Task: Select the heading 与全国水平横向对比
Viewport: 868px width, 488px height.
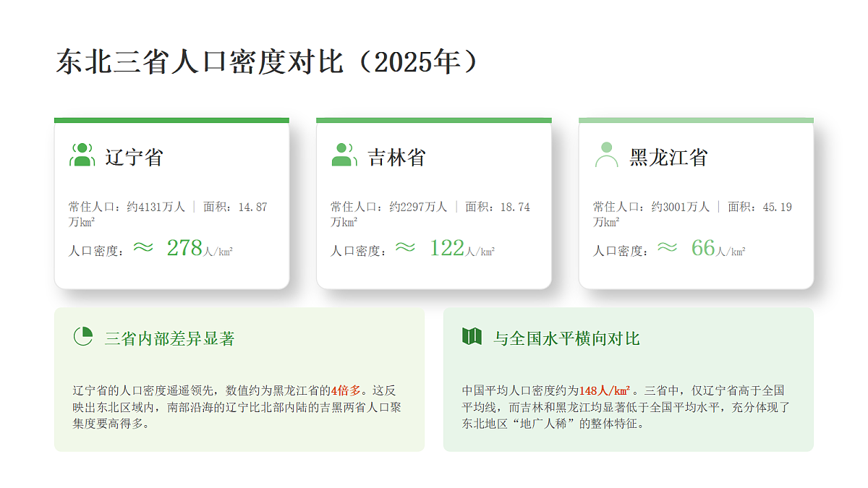Action: 567,338
